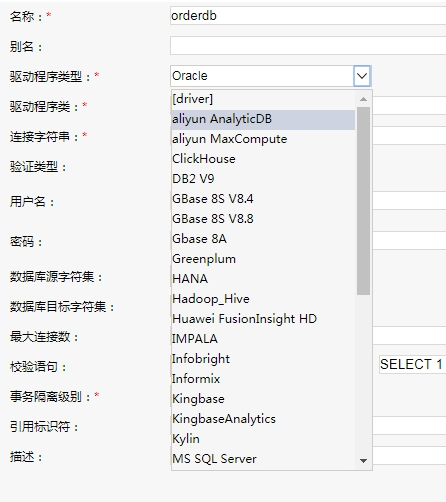Pick IMPALA driver option
446x502 pixels.
pos(263,339)
